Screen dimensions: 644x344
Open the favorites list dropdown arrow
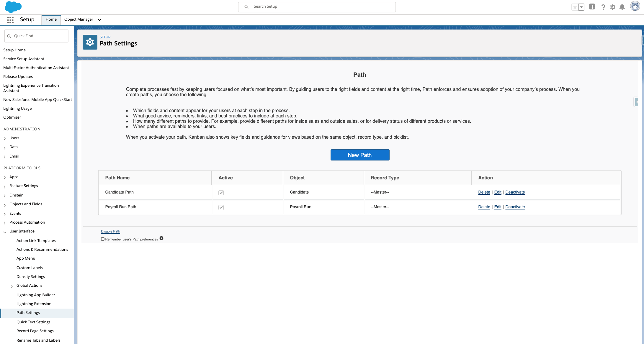581,7
